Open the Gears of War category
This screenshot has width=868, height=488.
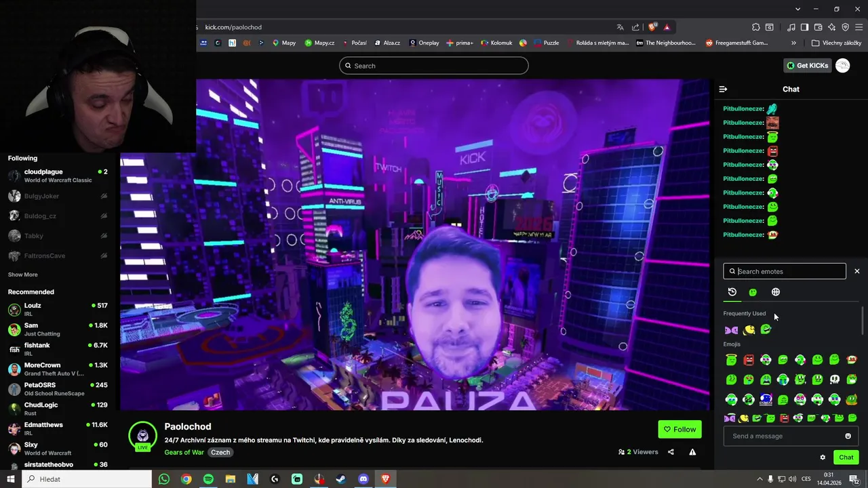pos(184,452)
